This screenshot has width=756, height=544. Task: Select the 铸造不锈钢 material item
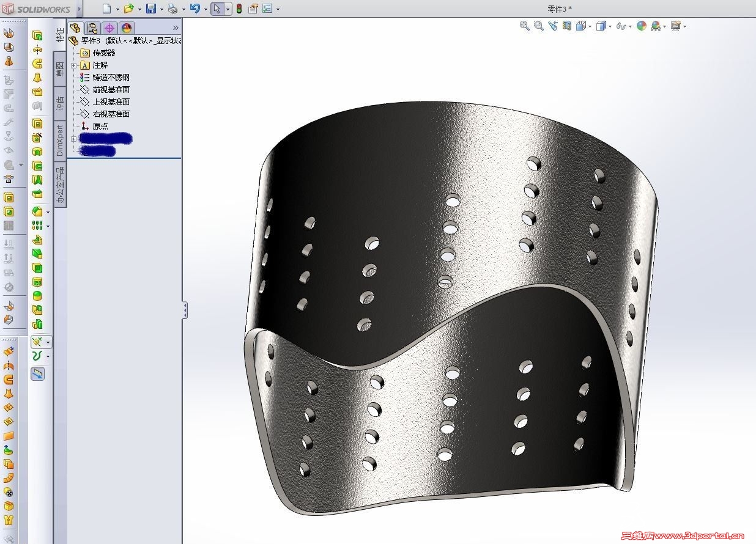[x=105, y=77]
